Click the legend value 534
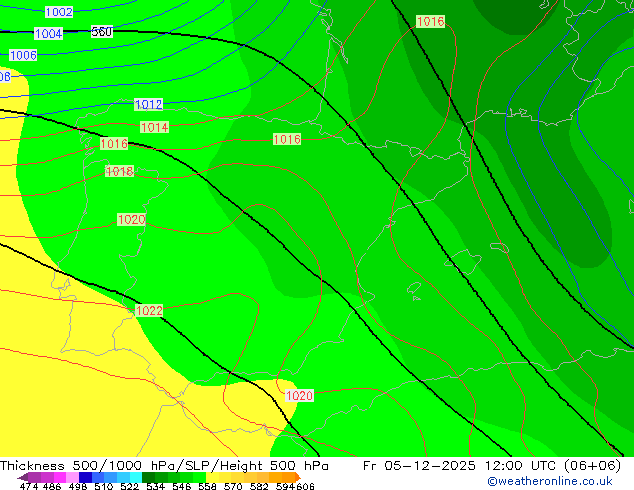Image resolution: width=634 pixels, height=490 pixels. click(x=155, y=486)
